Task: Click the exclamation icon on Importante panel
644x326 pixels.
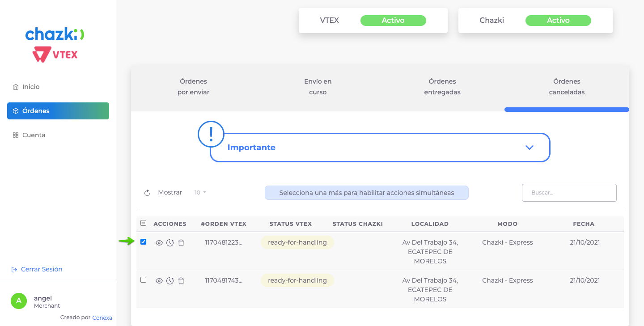Action: [x=211, y=134]
